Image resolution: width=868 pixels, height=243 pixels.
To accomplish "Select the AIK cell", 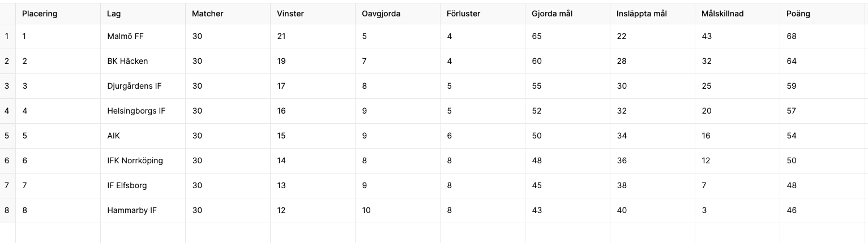I will point(143,136).
